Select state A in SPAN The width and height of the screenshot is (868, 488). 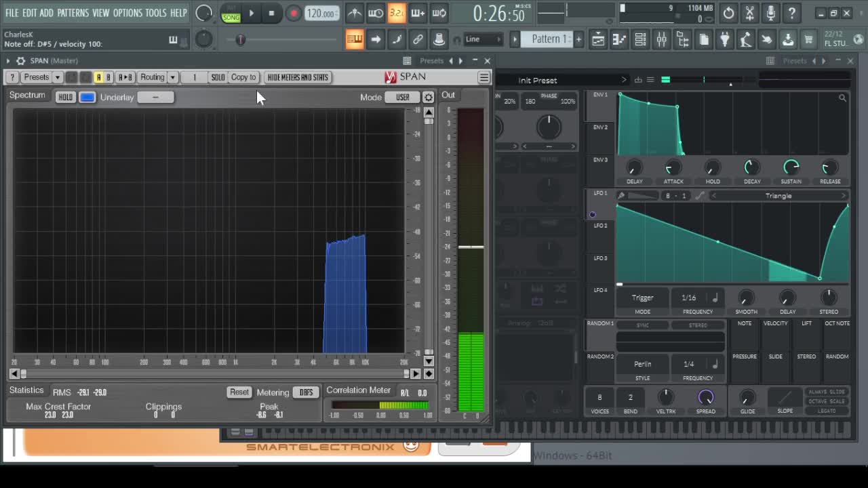pyautogui.click(x=98, y=77)
